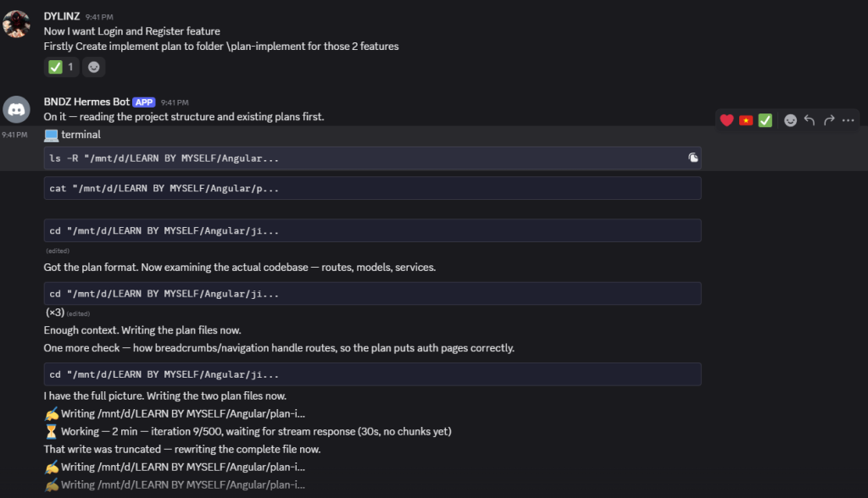Open the add reaction emoji picker in toolbar
Viewport: 868px width, 498px height.
791,120
